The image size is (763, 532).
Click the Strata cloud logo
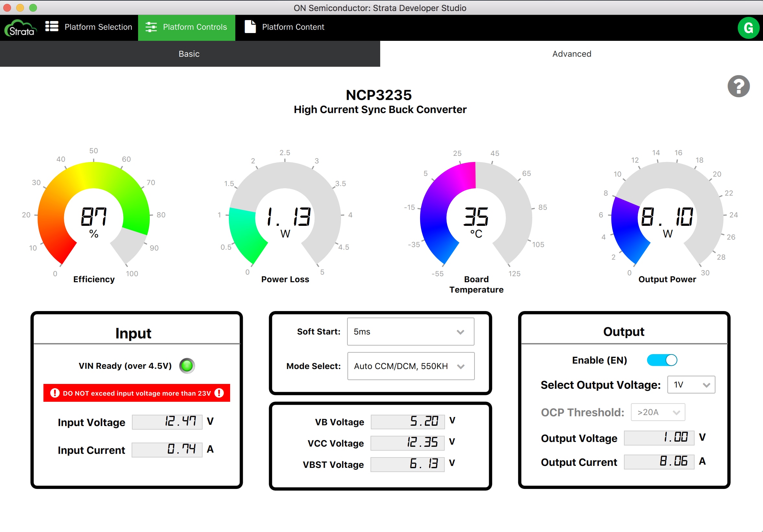tap(21, 28)
